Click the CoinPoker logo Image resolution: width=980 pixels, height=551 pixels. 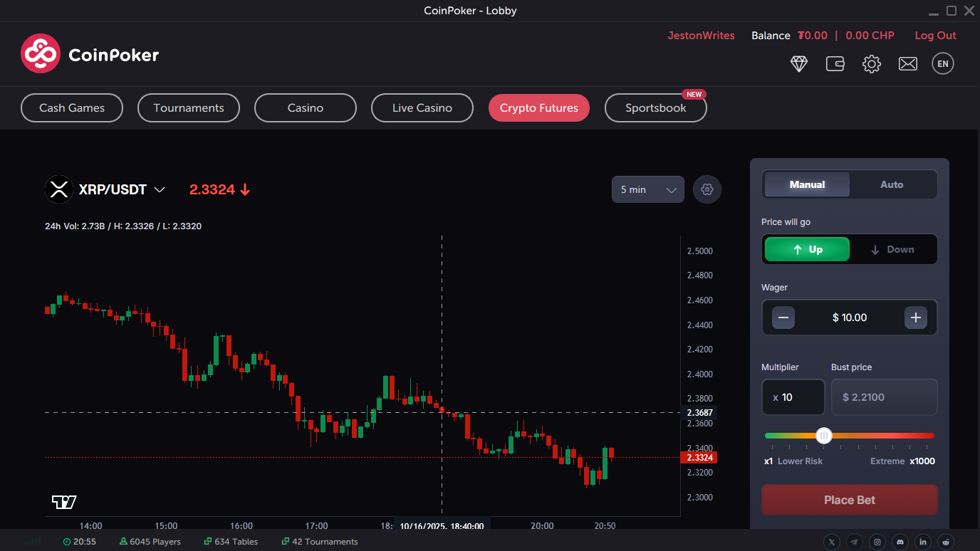(x=89, y=53)
